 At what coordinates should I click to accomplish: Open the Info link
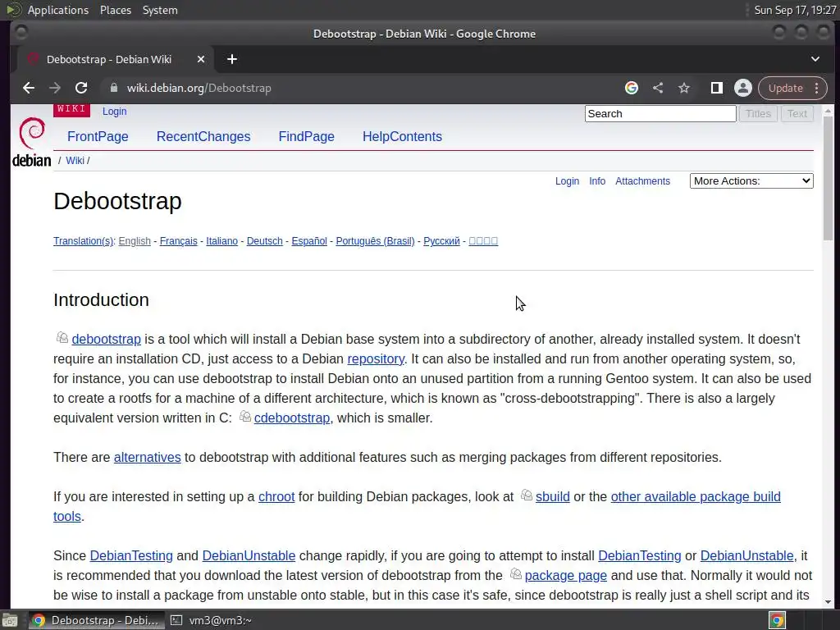597,181
